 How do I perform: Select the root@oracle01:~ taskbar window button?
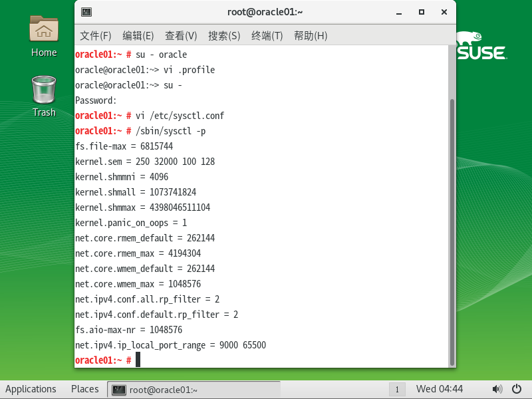[194, 390]
